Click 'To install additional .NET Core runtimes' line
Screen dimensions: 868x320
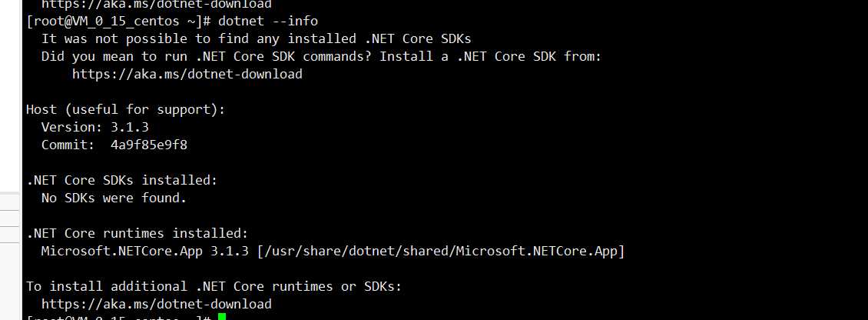pos(214,287)
